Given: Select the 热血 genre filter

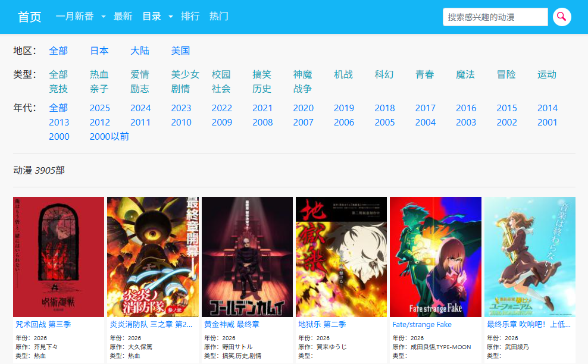Looking at the screenshot, I should (99, 74).
